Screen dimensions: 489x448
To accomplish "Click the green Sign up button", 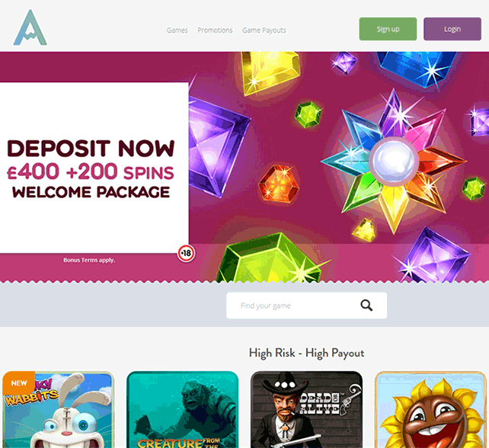I will coord(388,29).
